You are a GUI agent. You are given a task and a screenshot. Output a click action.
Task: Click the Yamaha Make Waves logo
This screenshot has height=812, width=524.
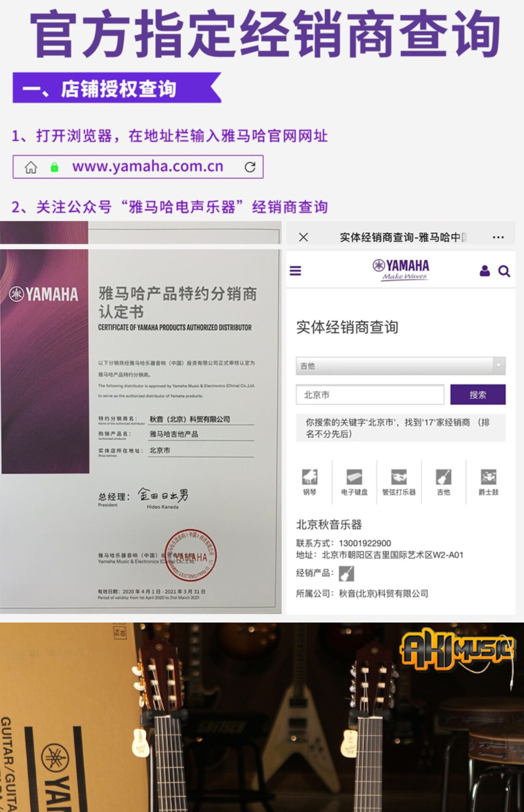tap(401, 269)
